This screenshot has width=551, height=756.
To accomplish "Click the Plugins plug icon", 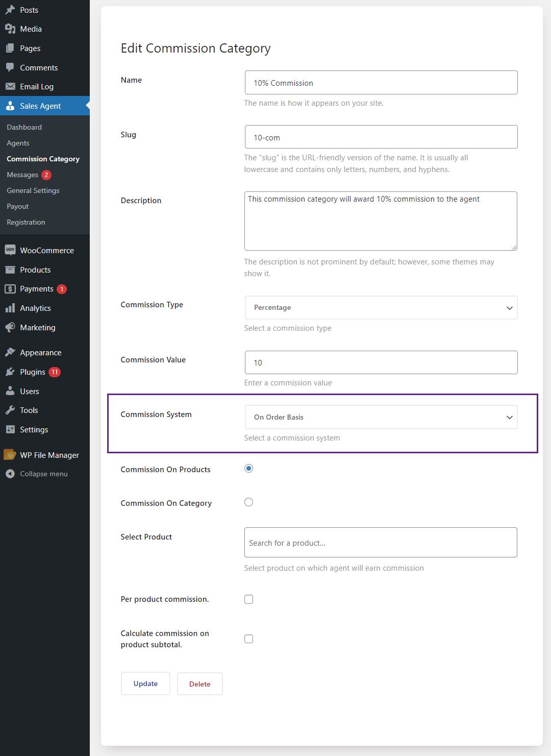I will (10, 372).
